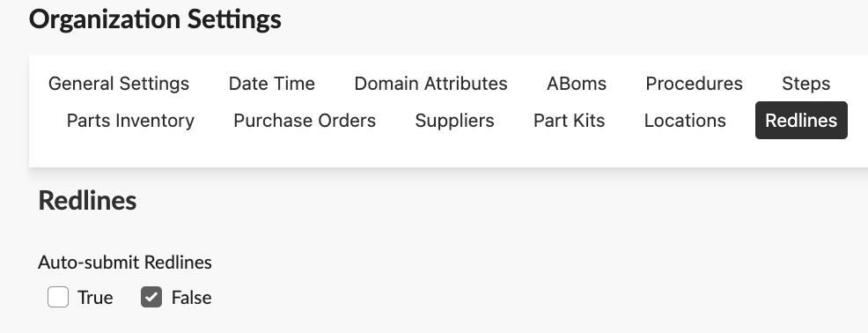The width and height of the screenshot is (868, 333).
Task: Click the False option label text
Action: tap(192, 298)
